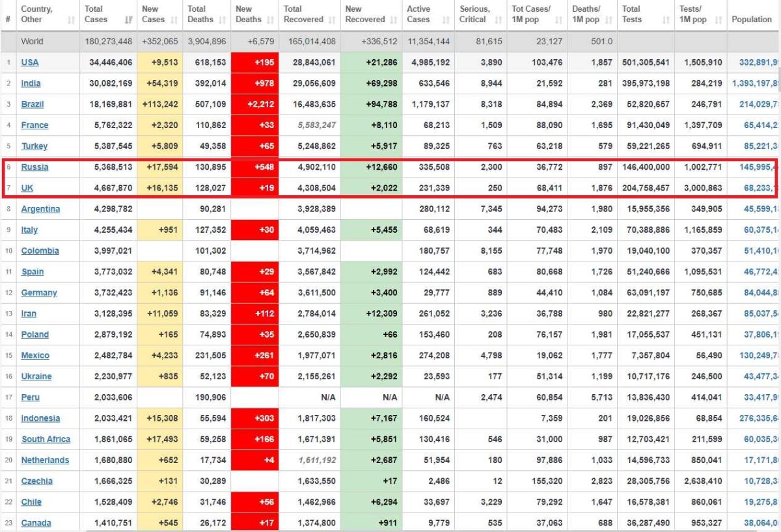Viewport: 781px width, 532px height.
Task: Open the USA country link
Action: [x=30, y=62]
